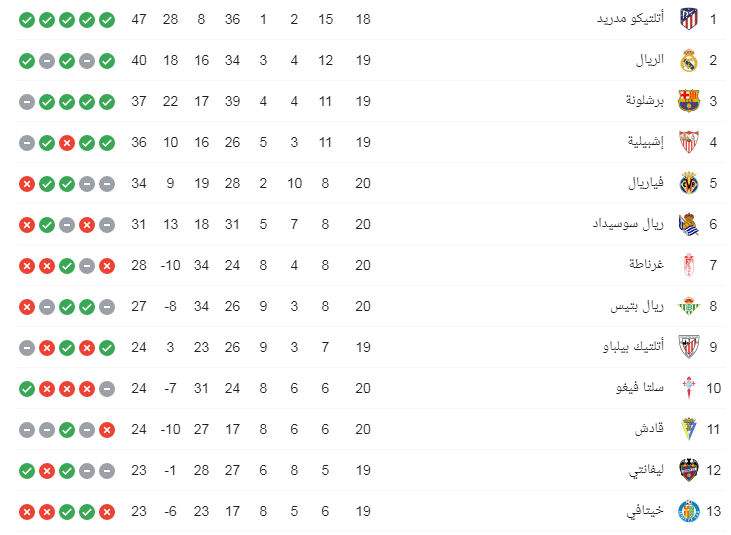Open team name سلتا فيغو

[x=640, y=388]
